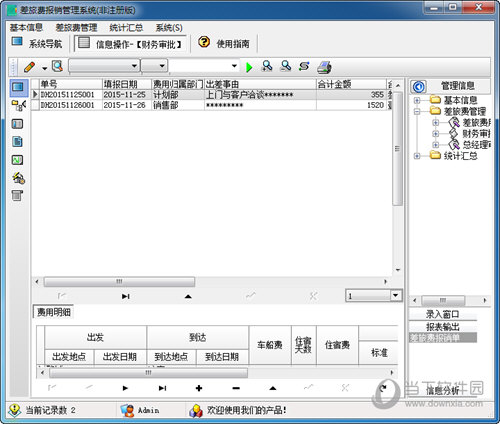Click the Admin user status bar entry
500x424 pixels.
coord(140,410)
